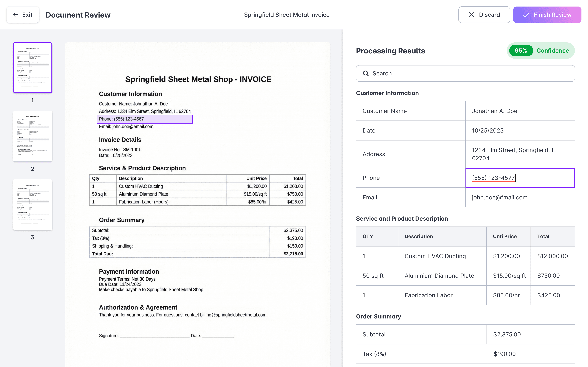Select page 2 thumbnail
Screen dimensions: 588x367
pyautogui.click(x=33, y=136)
